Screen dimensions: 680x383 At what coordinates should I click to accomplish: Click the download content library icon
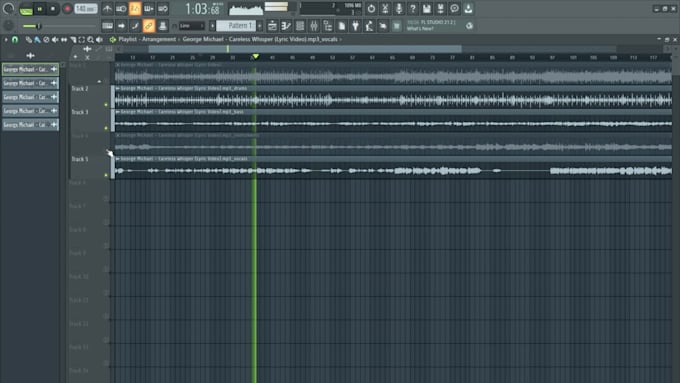coord(468,9)
